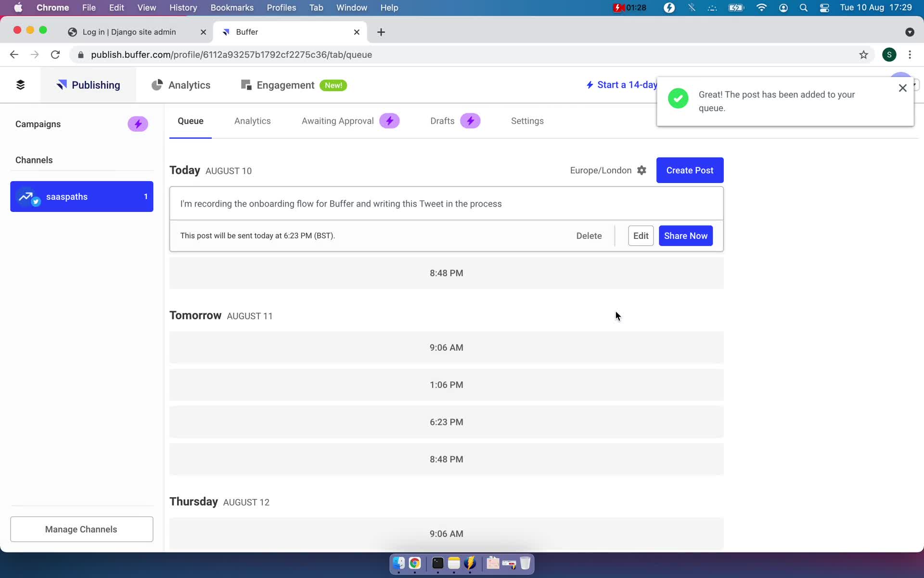
Task: Click the queued Tweet text
Action: pos(341,204)
